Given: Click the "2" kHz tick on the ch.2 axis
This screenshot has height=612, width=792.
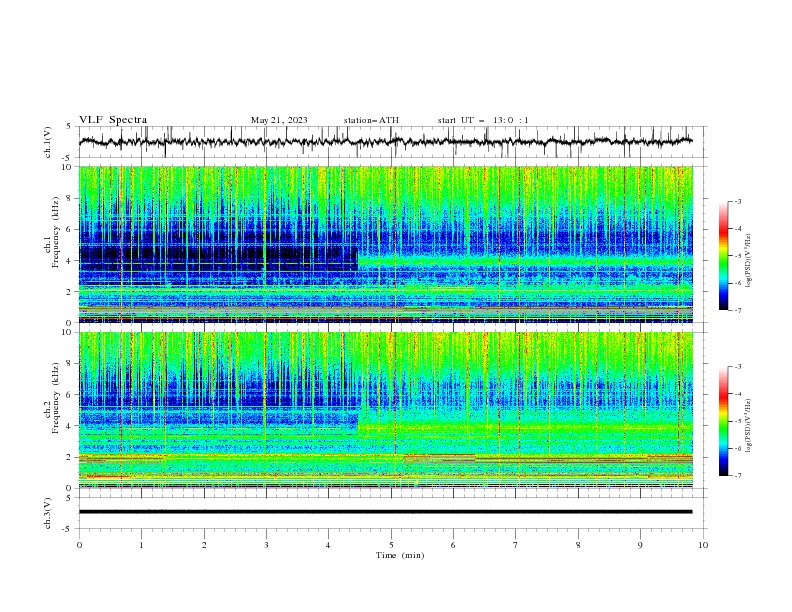Looking at the screenshot, I should pyautogui.click(x=71, y=457).
